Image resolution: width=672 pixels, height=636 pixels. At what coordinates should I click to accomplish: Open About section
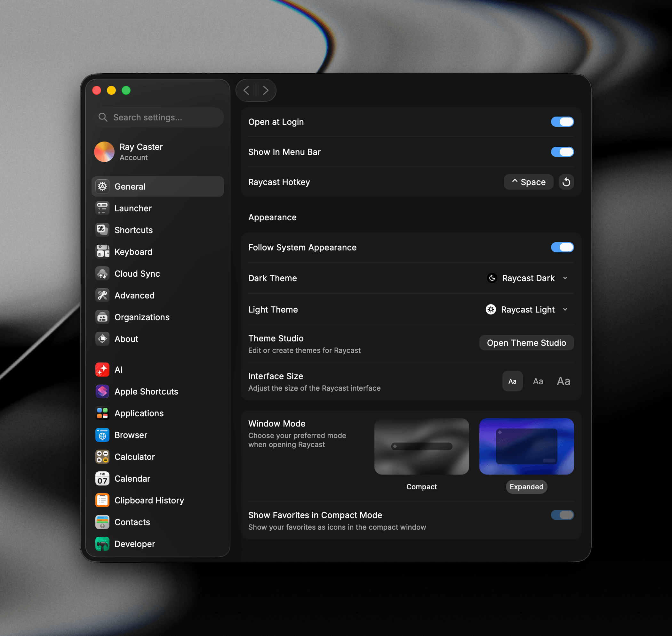[157, 339]
